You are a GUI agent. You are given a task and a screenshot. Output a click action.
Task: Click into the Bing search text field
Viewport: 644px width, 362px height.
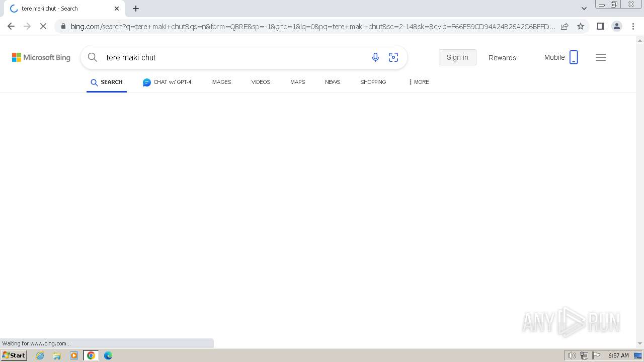(234, 57)
